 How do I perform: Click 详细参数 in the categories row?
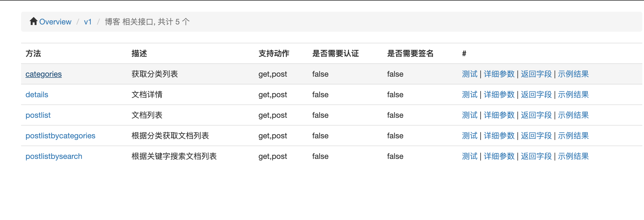[499, 74]
